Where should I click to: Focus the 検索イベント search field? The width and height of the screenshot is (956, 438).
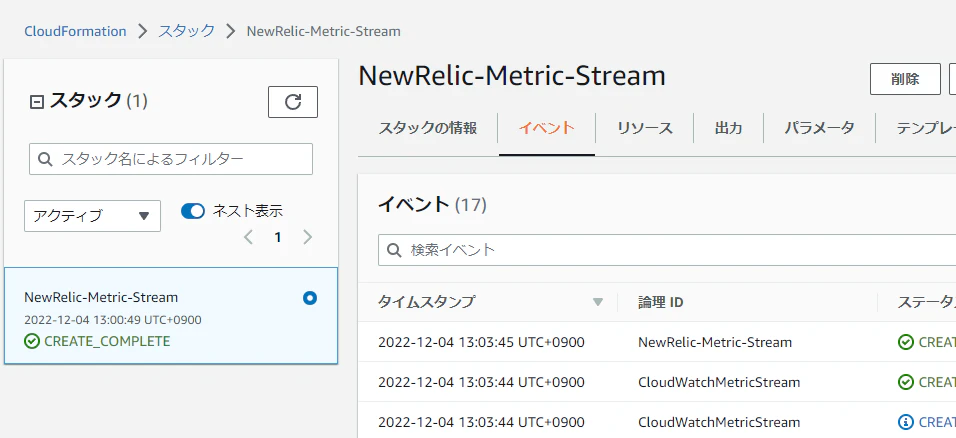click(667, 250)
